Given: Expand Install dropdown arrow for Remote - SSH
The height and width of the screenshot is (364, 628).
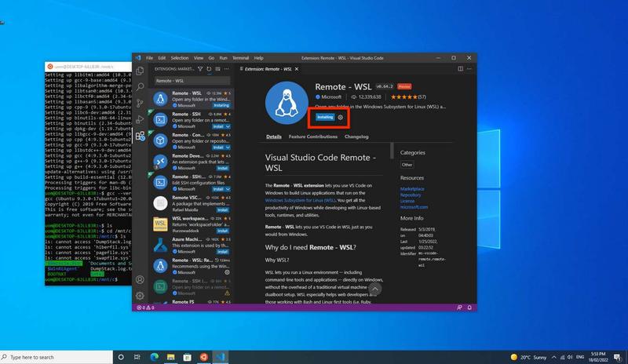Looking at the screenshot, I should pyautogui.click(x=228, y=126).
